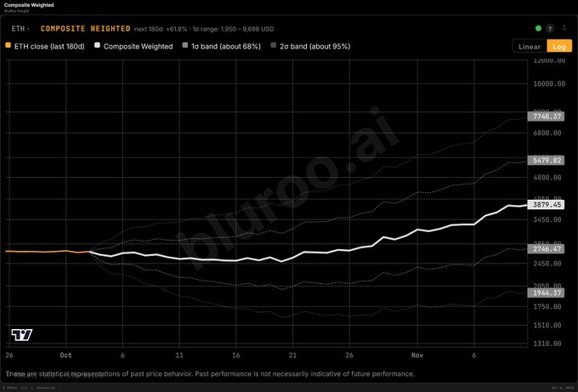Click the 1310.00 axis tick
578x392 pixels.
[x=547, y=344]
